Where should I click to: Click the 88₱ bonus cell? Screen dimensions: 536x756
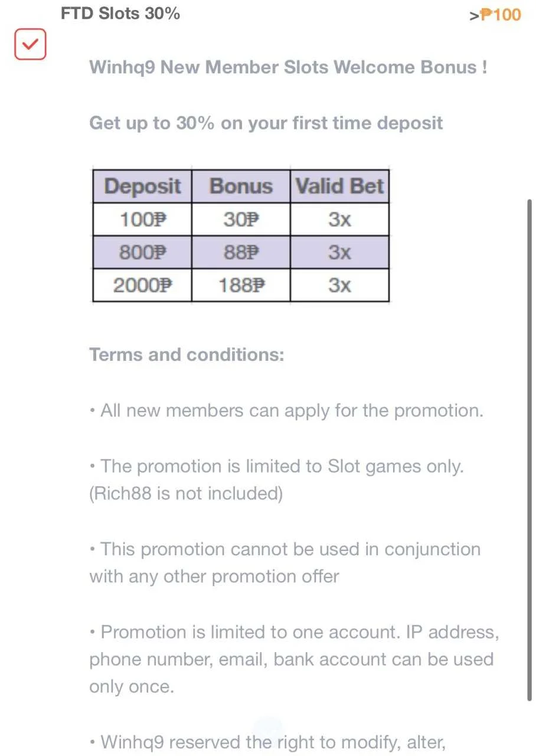(x=241, y=252)
